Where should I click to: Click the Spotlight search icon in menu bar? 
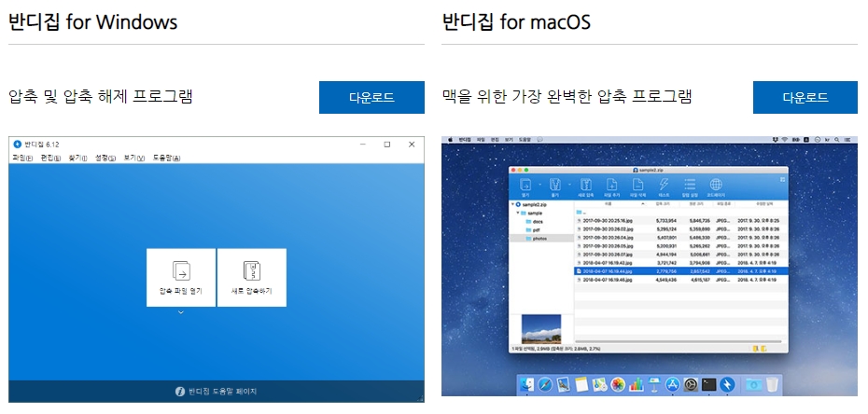[x=836, y=140]
